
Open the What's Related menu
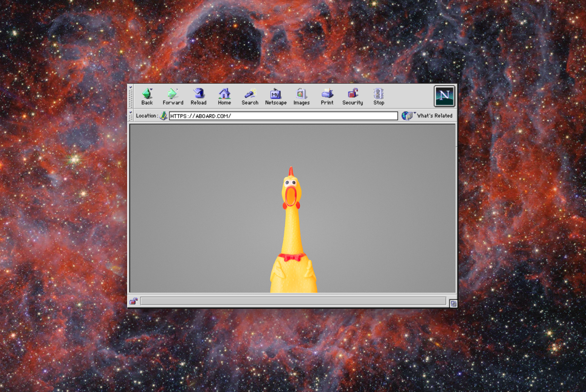click(435, 116)
